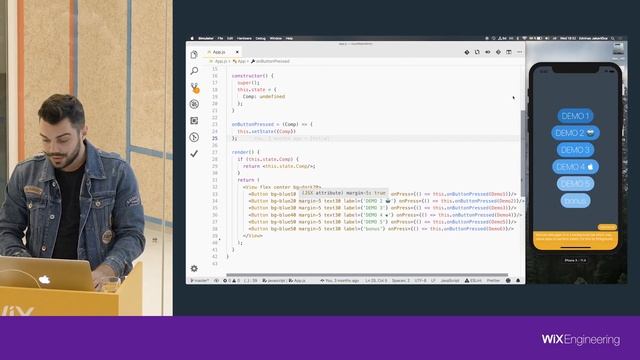Click the small yellow tag above the banner
Image resolution: width=640 pixels, height=360 pixels.
pos(607,227)
